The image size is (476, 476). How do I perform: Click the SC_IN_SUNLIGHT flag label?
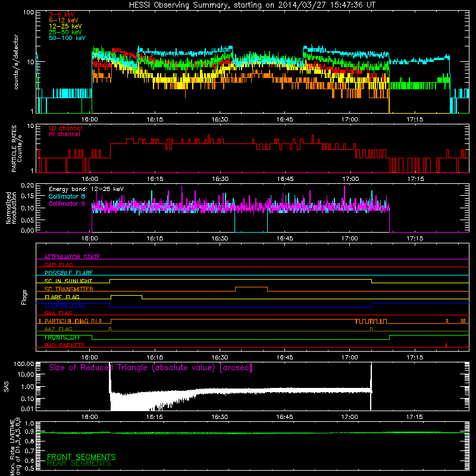(68, 281)
